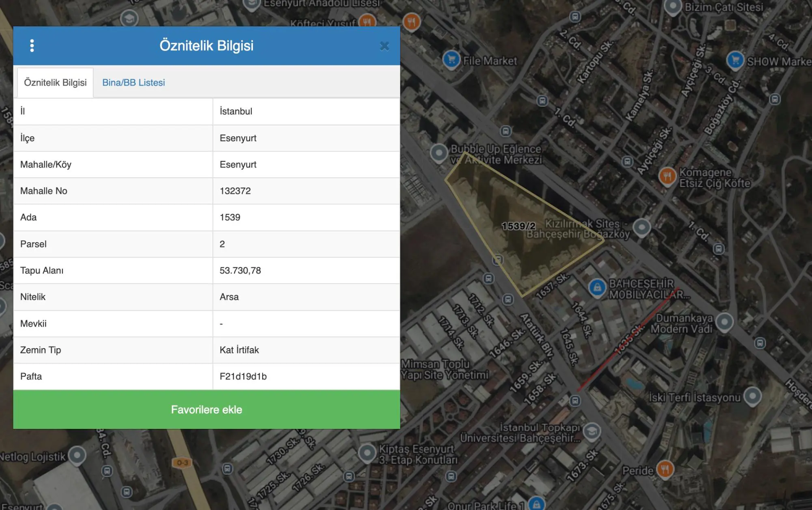The height and width of the screenshot is (510, 812).
Task: Click the Favorilere ekle button
Action: coord(207,409)
